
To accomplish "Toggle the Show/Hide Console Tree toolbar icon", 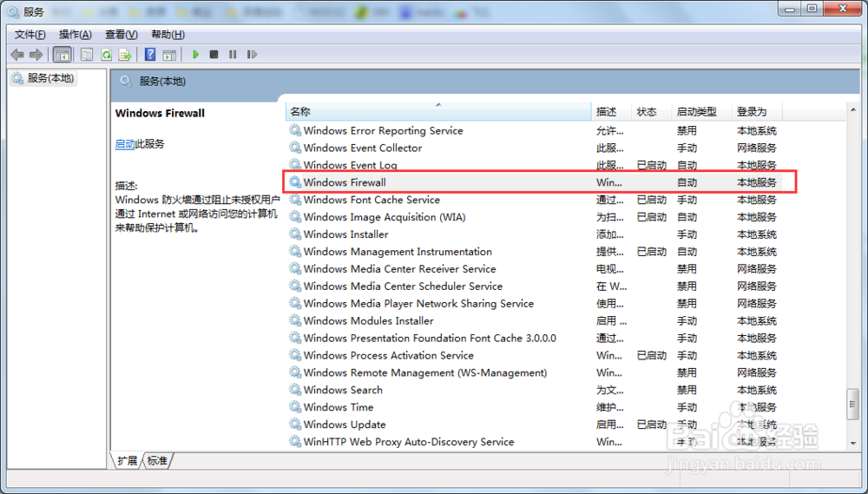I will coord(62,55).
